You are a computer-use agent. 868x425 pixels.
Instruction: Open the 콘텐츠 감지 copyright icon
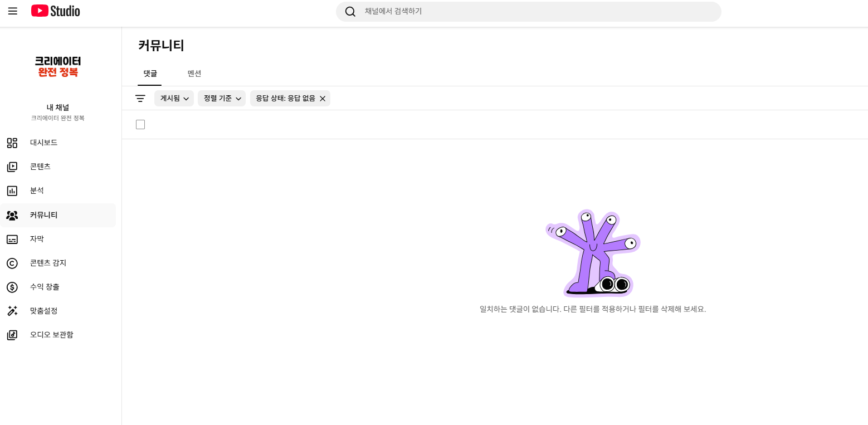tap(12, 263)
